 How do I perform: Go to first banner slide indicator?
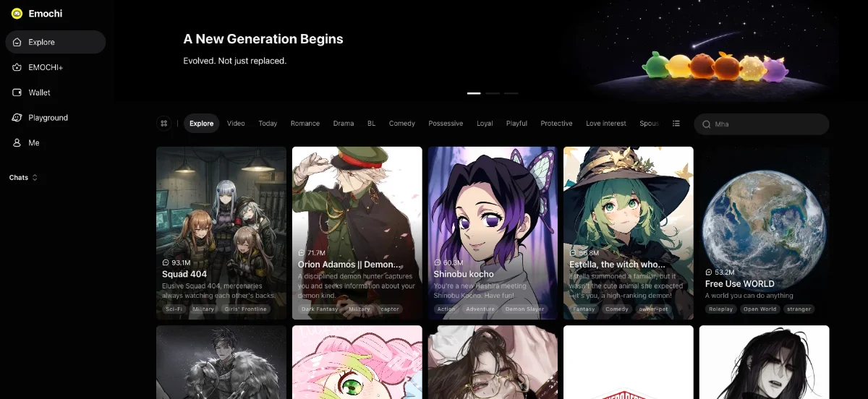coord(474,93)
